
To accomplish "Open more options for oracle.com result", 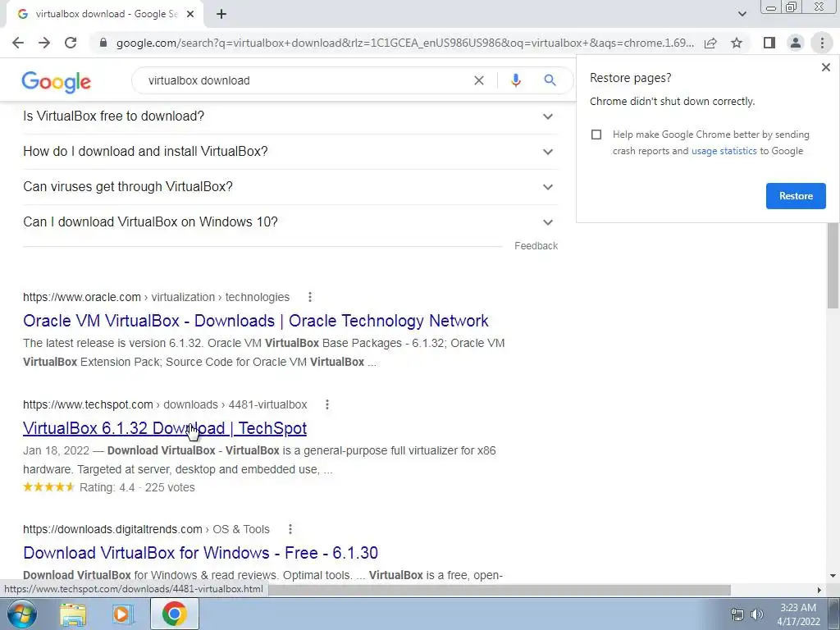I will 309,297.
